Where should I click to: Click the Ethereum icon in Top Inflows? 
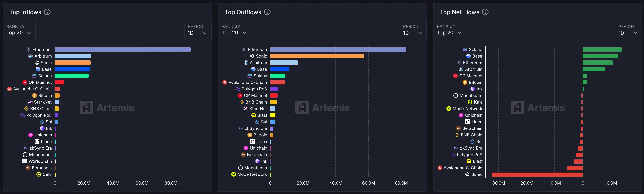pyautogui.click(x=29, y=49)
